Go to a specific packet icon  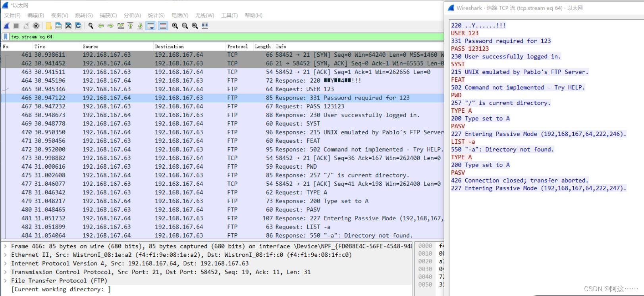(120, 26)
